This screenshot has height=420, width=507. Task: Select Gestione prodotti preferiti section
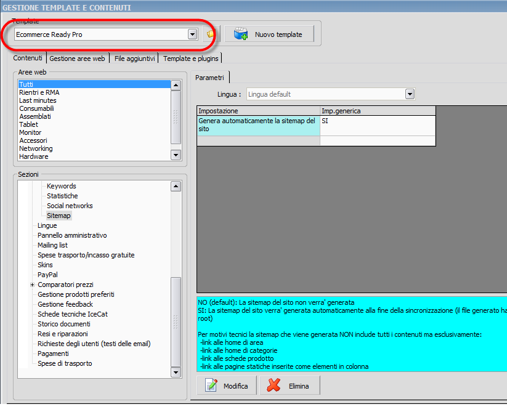[x=76, y=294]
